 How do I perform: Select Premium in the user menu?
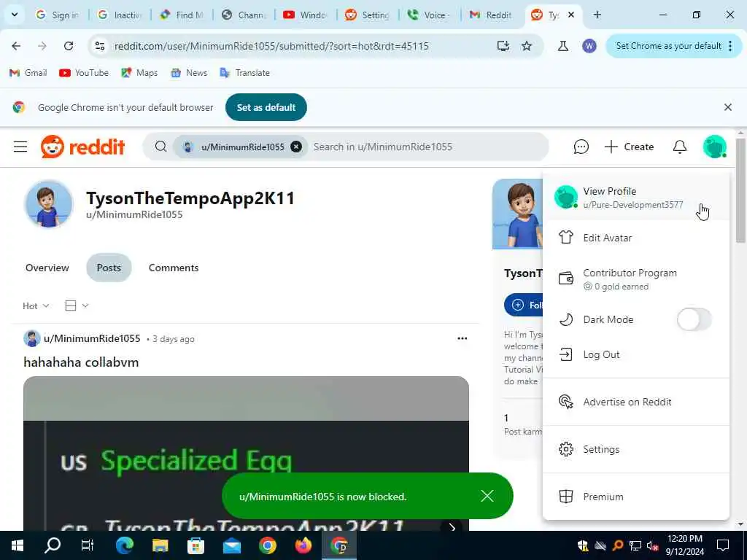pos(635,497)
